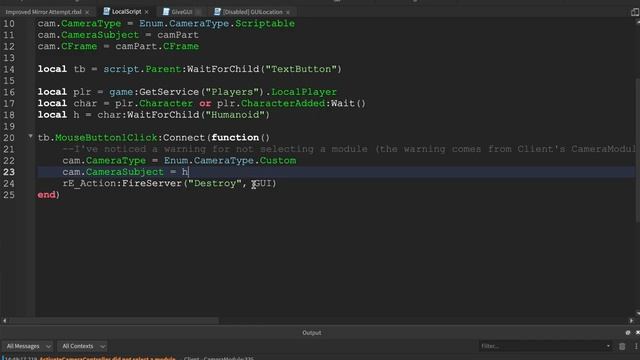This screenshot has width=640, height=360.
Task: Click the Output panel title
Action: coord(312,333)
